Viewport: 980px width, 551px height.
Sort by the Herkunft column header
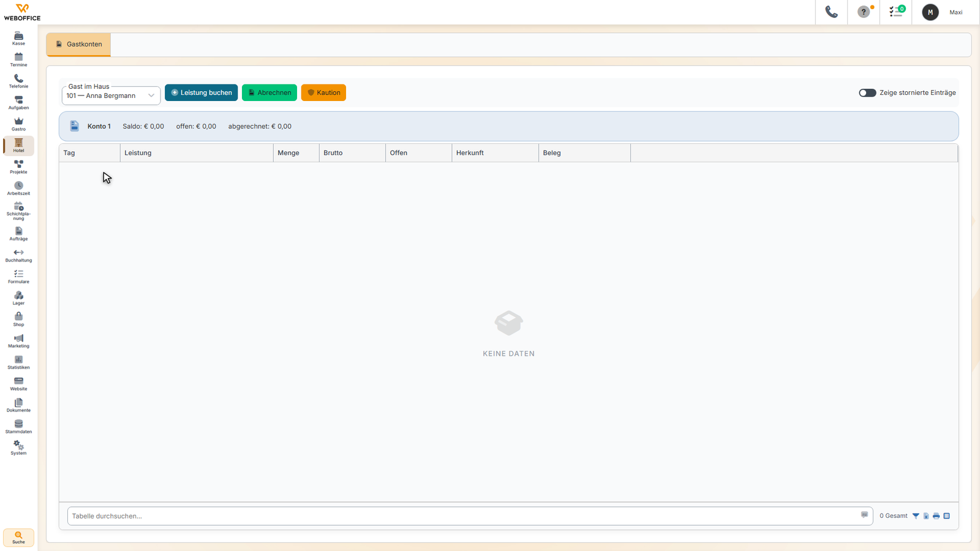click(x=496, y=153)
